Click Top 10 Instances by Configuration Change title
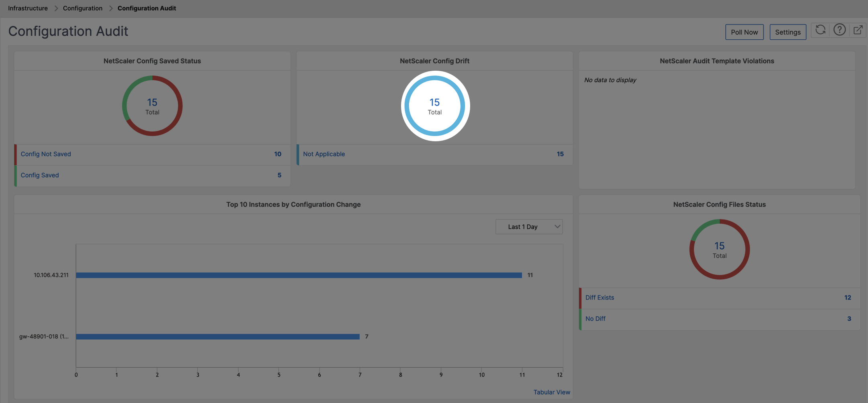This screenshot has height=403, width=868. point(293,204)
